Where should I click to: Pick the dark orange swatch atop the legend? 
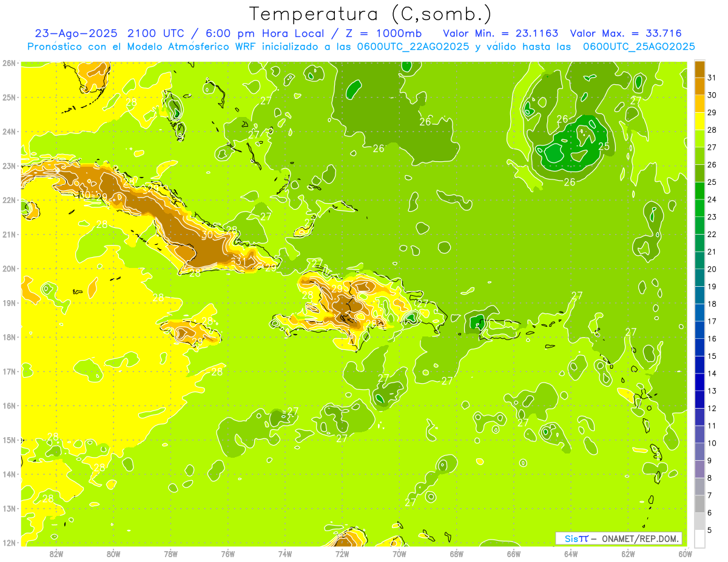click(699, 69)
